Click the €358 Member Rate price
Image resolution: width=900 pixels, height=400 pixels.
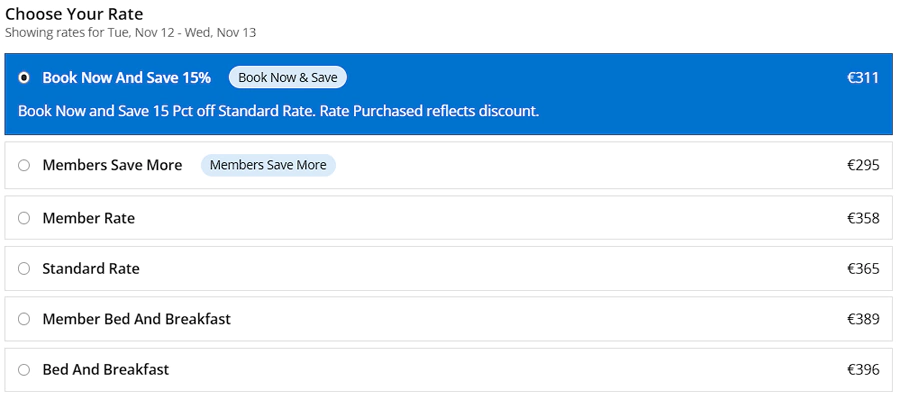(862, 218)
